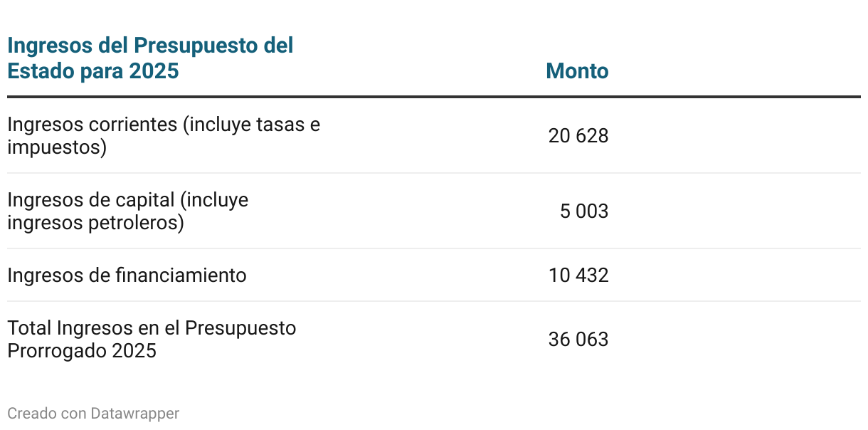Click the words 'Creado con' in the footer
This screenshot has height=430, width=868.
coord(47,413)
